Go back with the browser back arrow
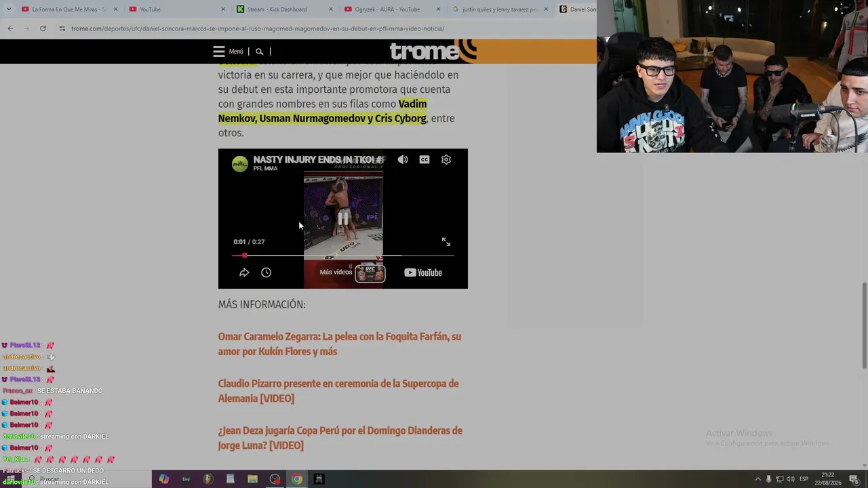 pyautogui.click(x=10, y=28)
